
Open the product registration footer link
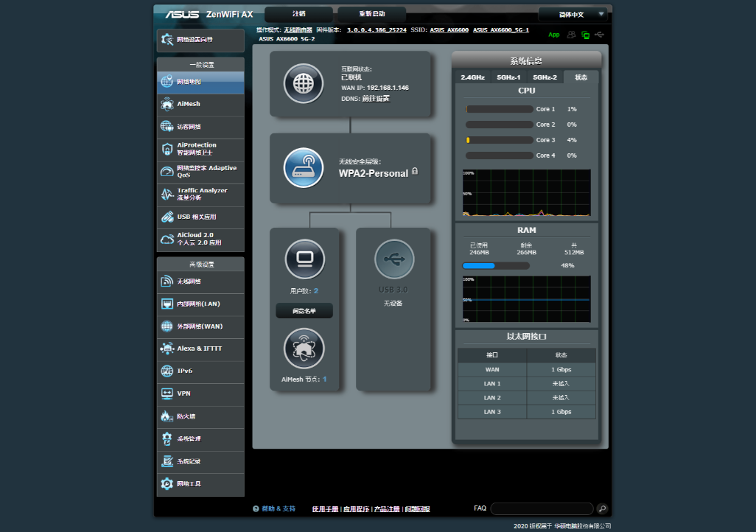pos(387,509)
